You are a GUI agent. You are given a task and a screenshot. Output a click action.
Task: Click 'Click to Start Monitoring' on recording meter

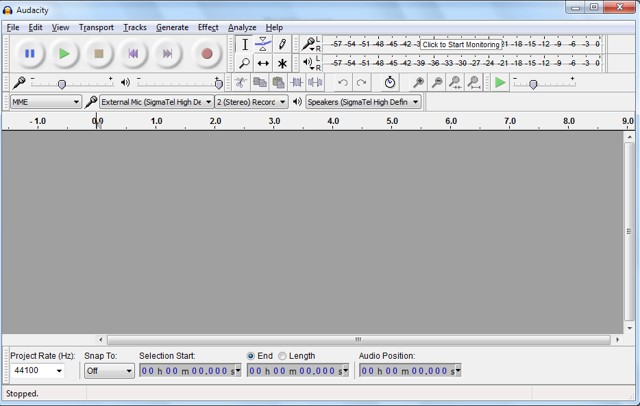461,44
